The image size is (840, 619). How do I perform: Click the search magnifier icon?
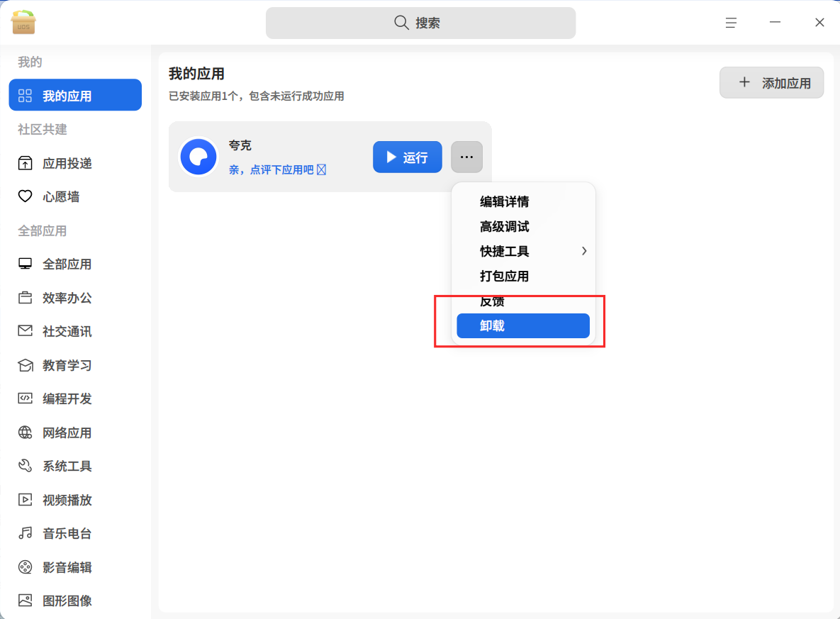[x=401, y=23]
